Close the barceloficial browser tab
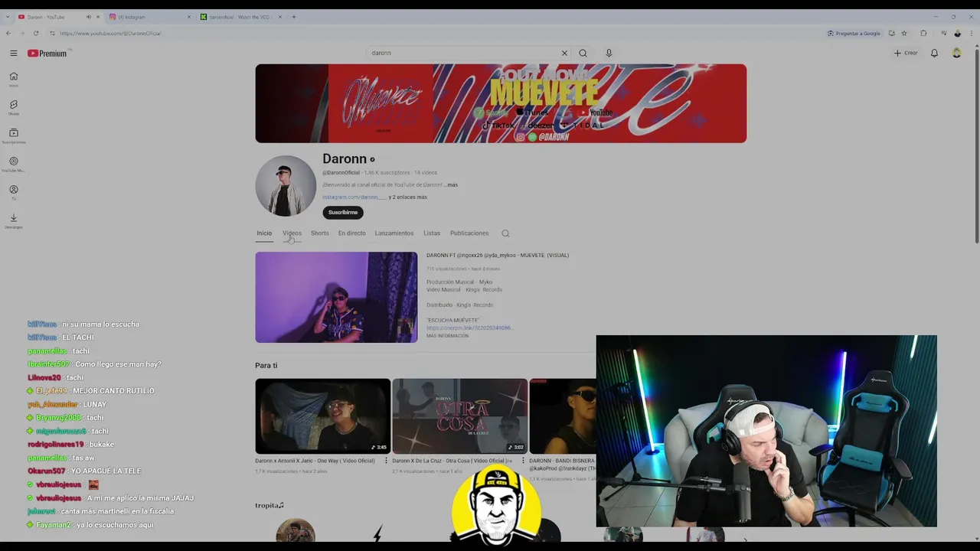The image size is (980, 551). (279, 17)
